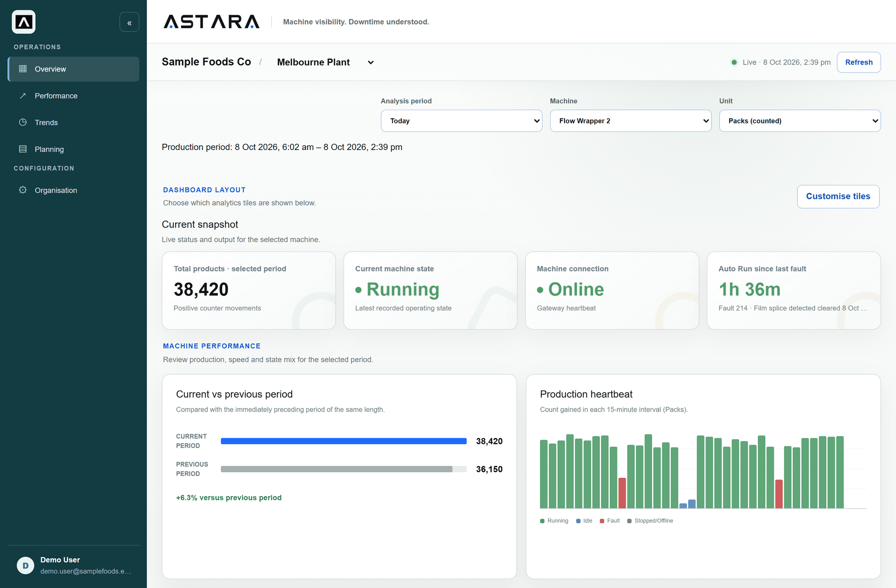Click the Overview grid icon

[x=23, y=69]
